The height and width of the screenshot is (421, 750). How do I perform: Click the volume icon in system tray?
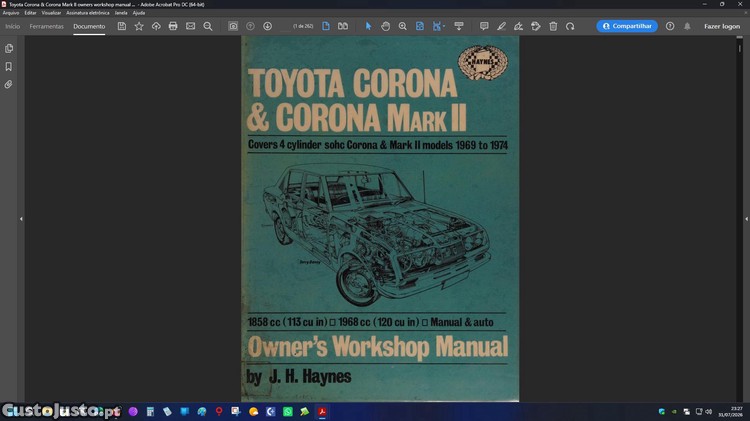click(708, 411)
